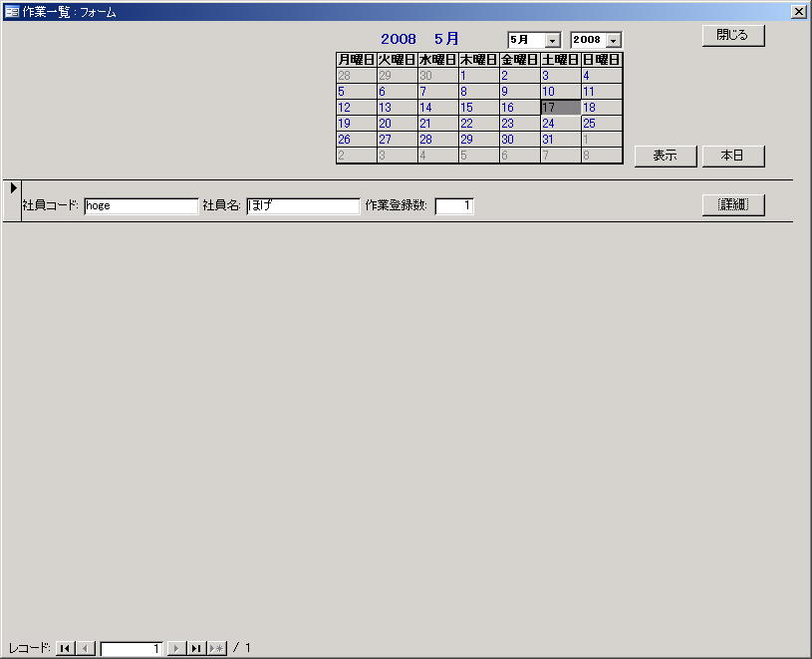The height and width of the screenshot is (659, 812).
Task: Open the year dropdown showing 2008
Action: click(614, 40)
